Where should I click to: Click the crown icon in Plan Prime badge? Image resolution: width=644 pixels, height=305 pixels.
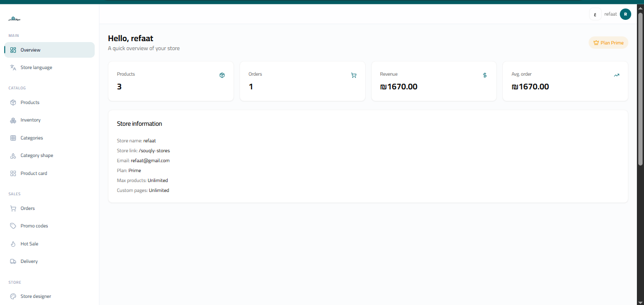596,43
